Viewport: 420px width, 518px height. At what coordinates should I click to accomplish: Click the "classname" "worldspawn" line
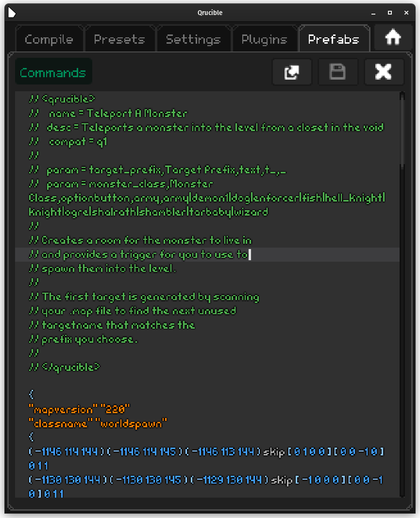click(98, 423)
